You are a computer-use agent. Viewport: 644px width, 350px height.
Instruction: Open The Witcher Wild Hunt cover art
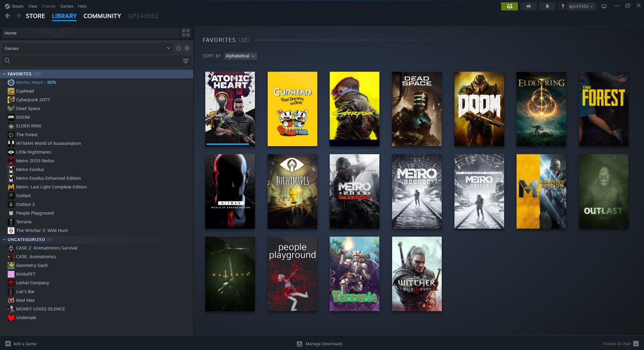tap(417, 274)
